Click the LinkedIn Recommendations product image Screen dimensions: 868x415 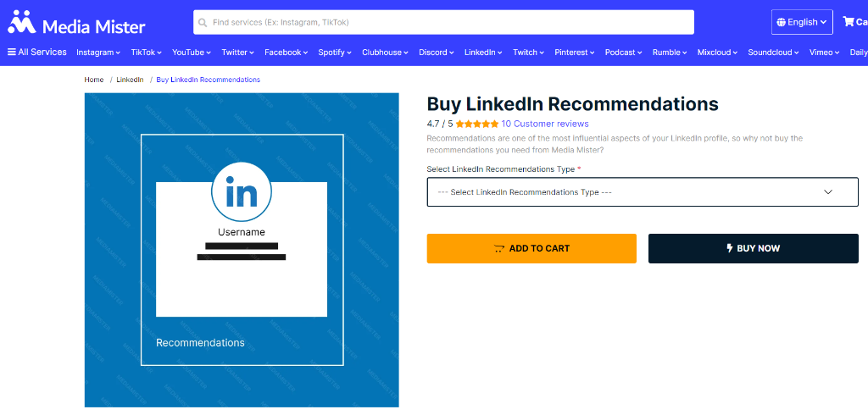242,250
